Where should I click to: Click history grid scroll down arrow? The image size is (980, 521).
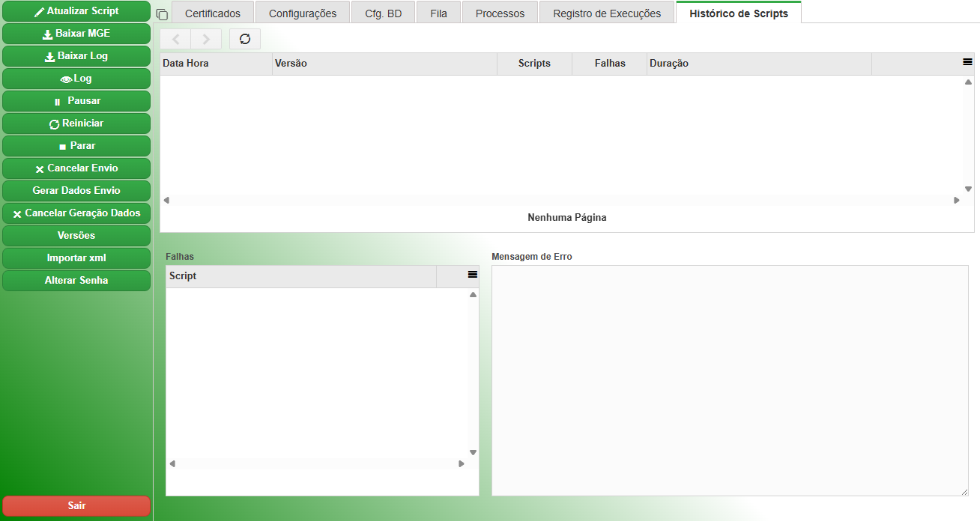[968, 189]
